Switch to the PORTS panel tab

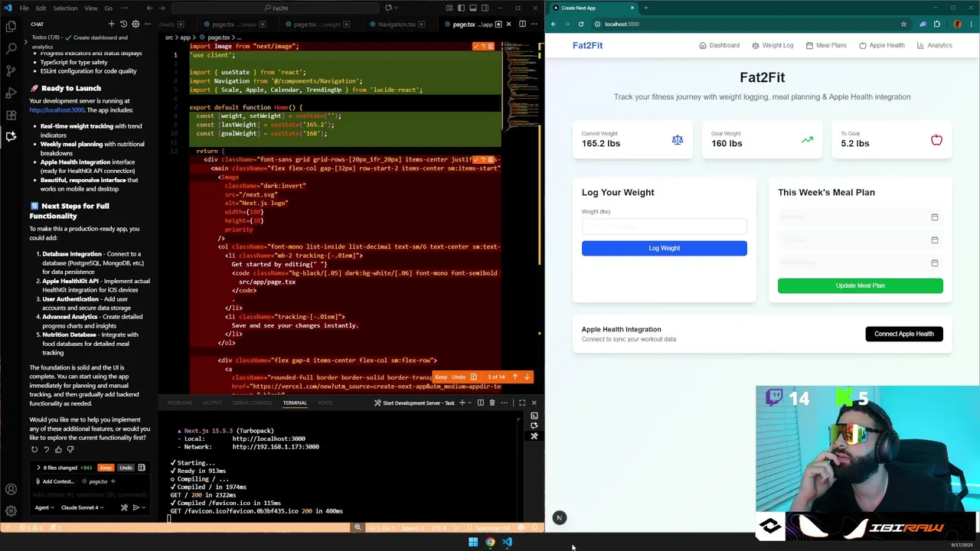(325, 403)
